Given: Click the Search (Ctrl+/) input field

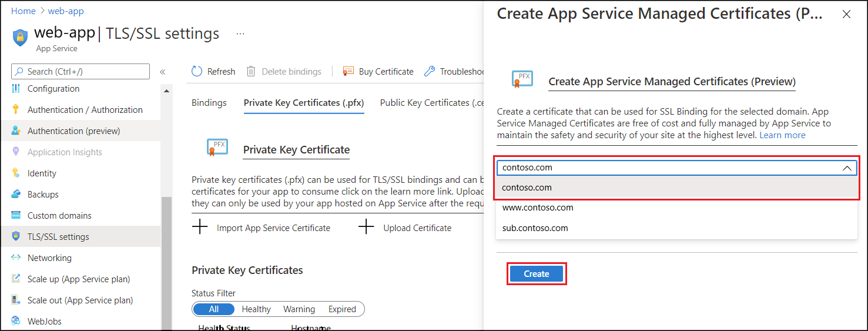Looking at the screenshot, I should [81, 72].
